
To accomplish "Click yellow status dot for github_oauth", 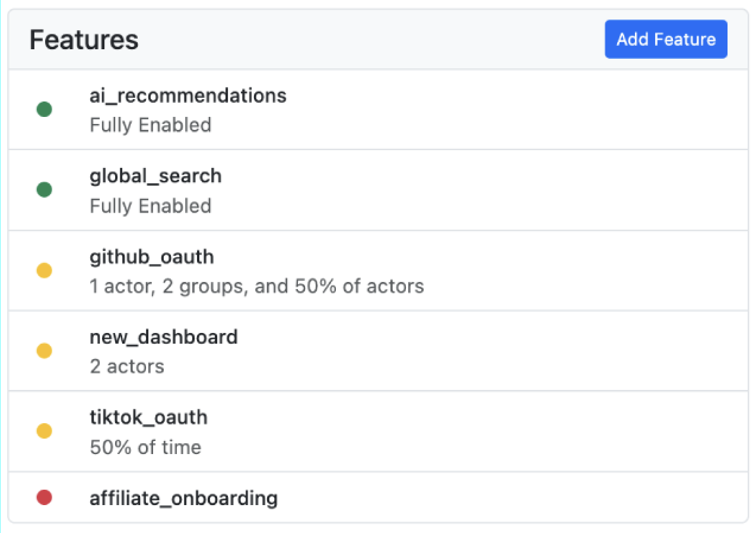I will point(45,271).
